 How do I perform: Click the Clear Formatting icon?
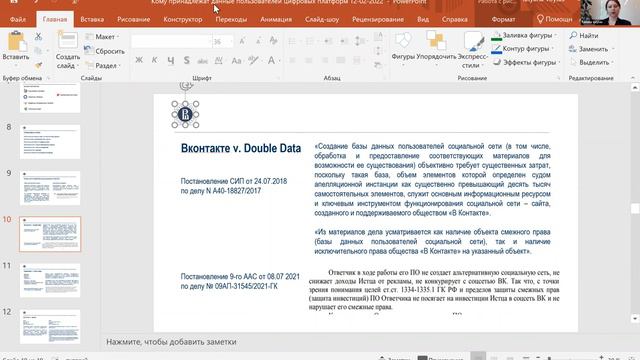[273, 40]
